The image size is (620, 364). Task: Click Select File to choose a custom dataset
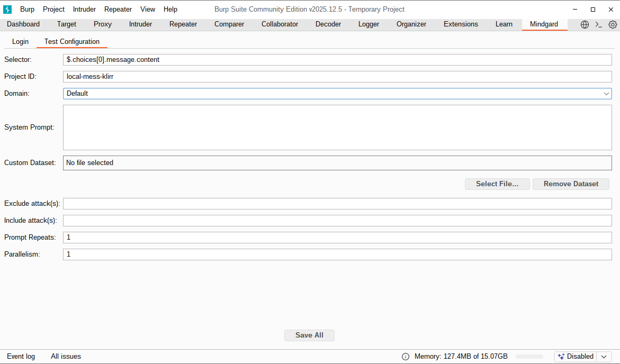click(x=497, y=184)
